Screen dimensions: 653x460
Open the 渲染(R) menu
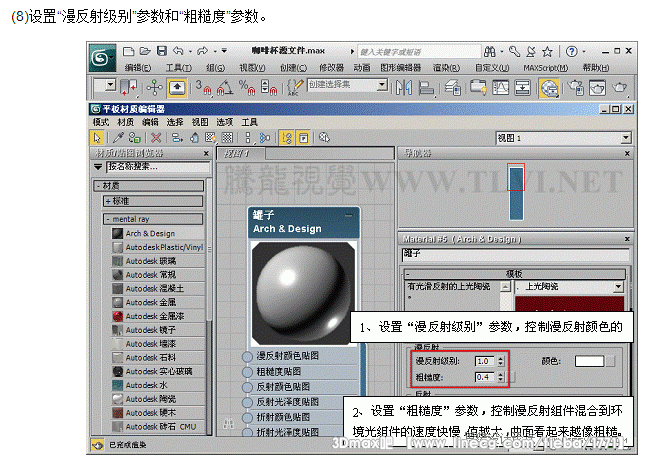pyautogui.click(x=446, y=67)
